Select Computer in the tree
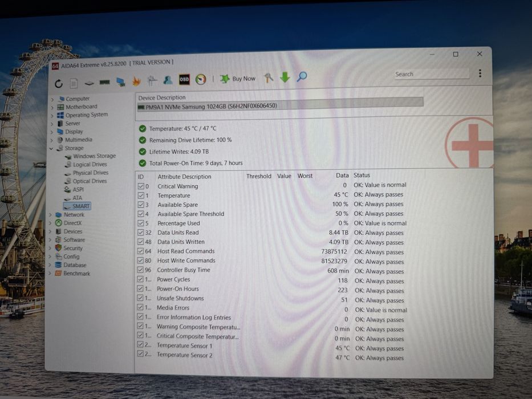532x399 pixels. 78,99
